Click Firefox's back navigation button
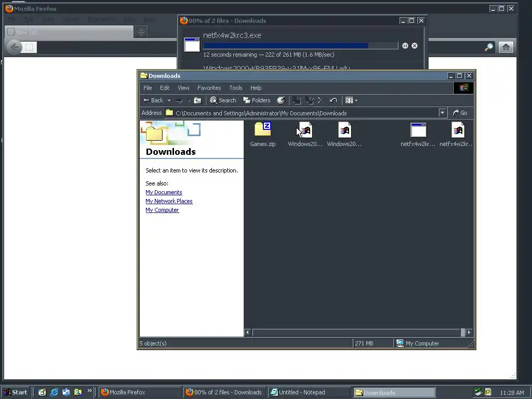Image resolution: width=532 pixels, height=399 pixels. point(14,47)
